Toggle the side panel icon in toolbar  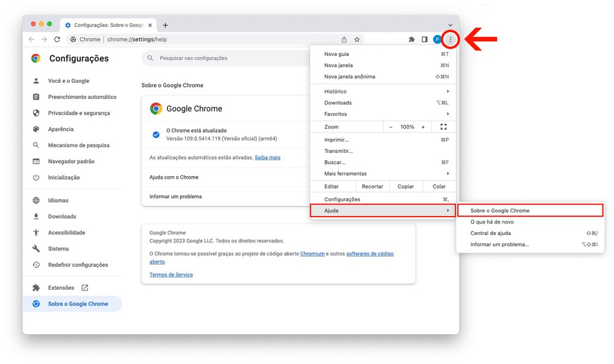tap(424, 39)
